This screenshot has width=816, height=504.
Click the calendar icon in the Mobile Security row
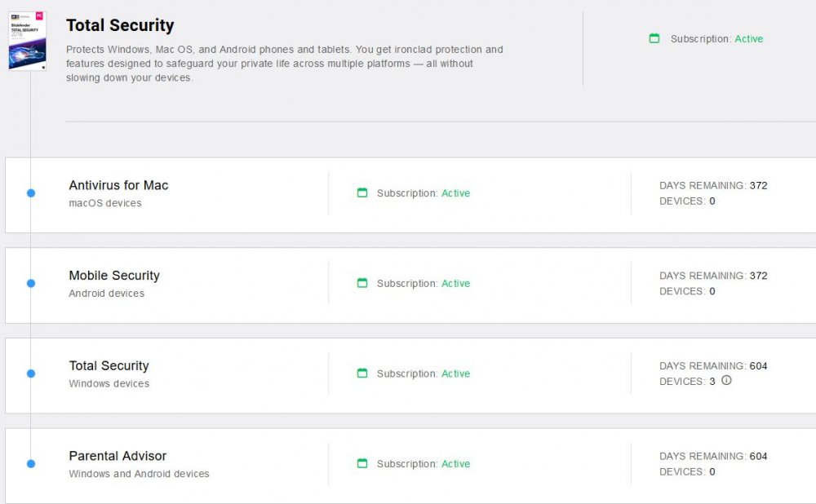tap(362, 283)
